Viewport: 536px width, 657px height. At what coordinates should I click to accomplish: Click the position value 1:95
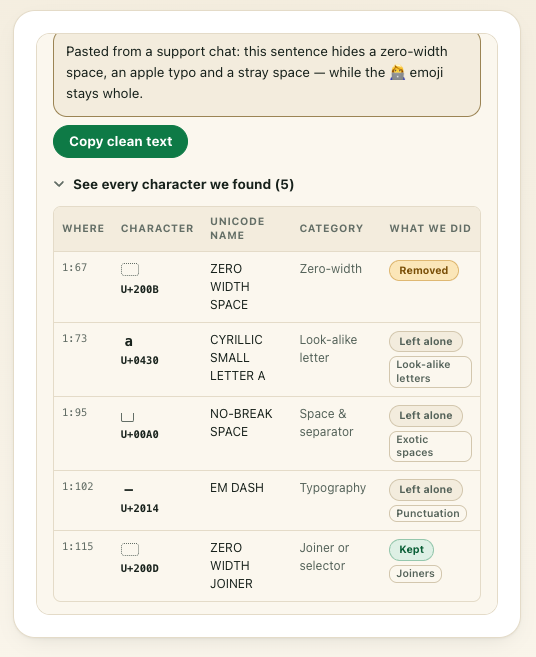pyautogui.click(x=75, y=412)
